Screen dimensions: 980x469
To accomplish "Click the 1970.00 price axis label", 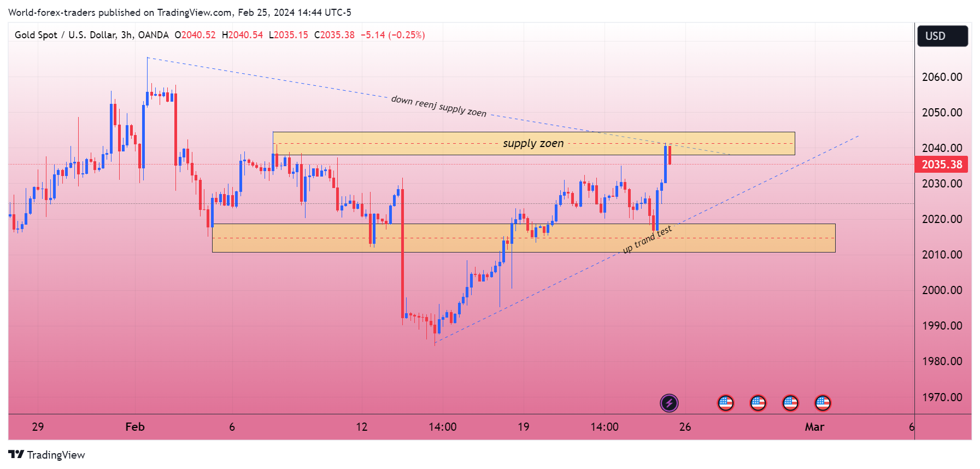I will (942, 397).
